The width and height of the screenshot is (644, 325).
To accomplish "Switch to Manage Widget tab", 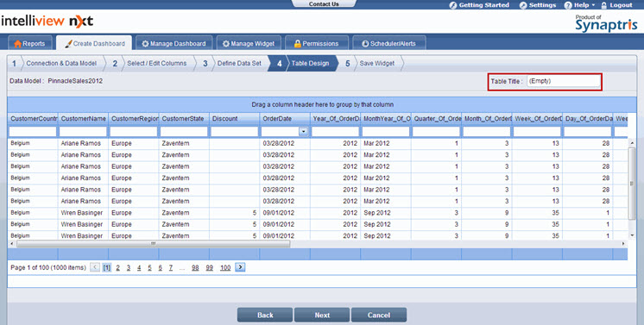I will 249,43.
